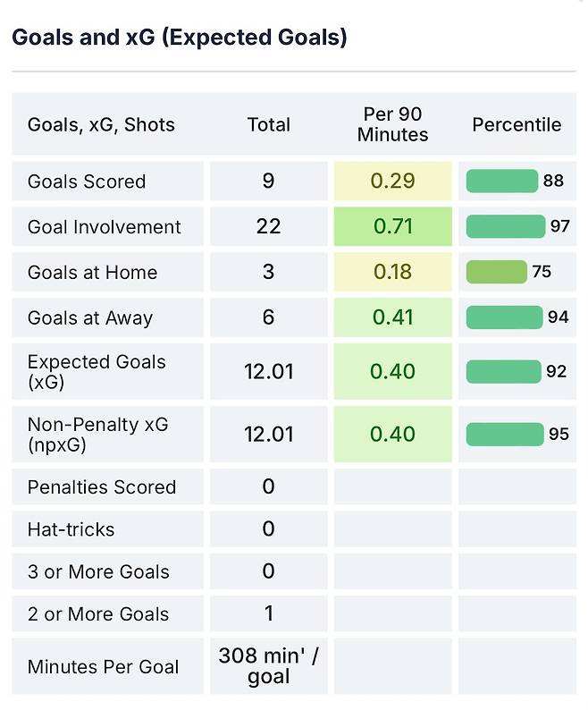Click the 2 or More Goals label
Viewport: 588px width, 710px height.
click(x=98, y=614)
